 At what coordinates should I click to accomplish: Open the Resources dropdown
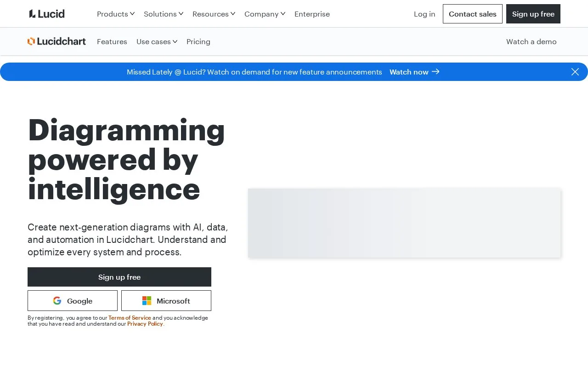214,14
